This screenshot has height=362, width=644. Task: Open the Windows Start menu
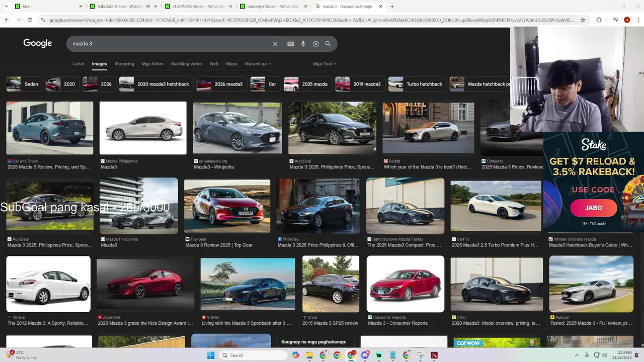[211, 355]
